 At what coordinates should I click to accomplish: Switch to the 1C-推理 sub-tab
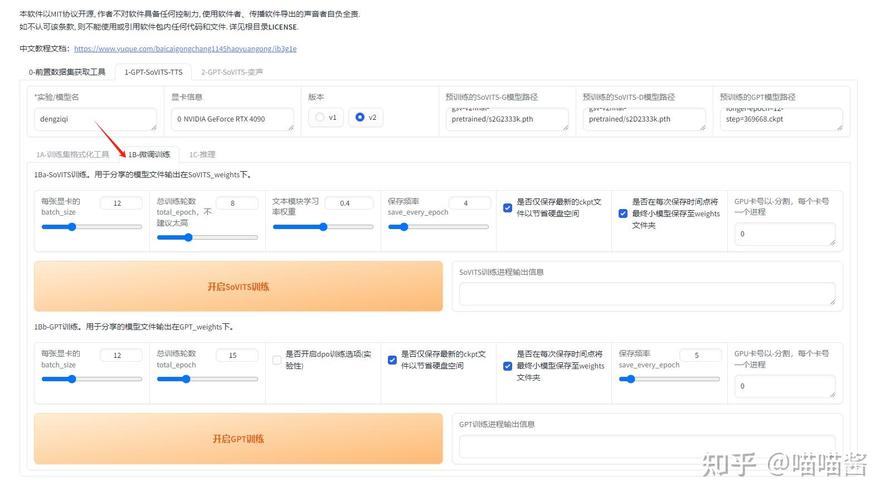[202, 154]
